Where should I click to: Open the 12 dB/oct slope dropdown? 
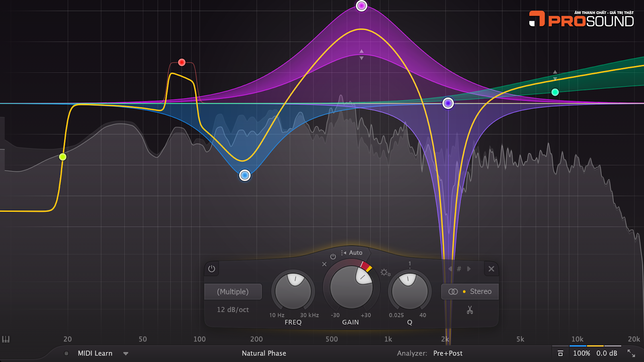(233, 310)
